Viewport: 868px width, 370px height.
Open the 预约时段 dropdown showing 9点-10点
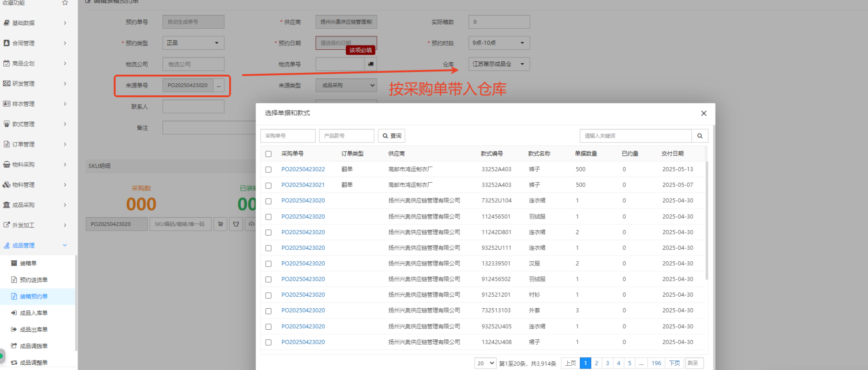coord(499,43)
